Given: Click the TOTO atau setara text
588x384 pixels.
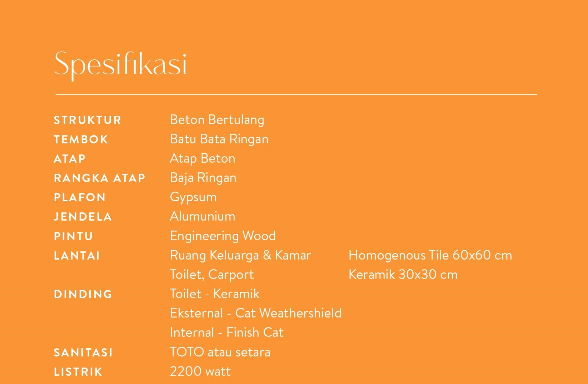Looking at the screenshot, I should click(220, 352).
